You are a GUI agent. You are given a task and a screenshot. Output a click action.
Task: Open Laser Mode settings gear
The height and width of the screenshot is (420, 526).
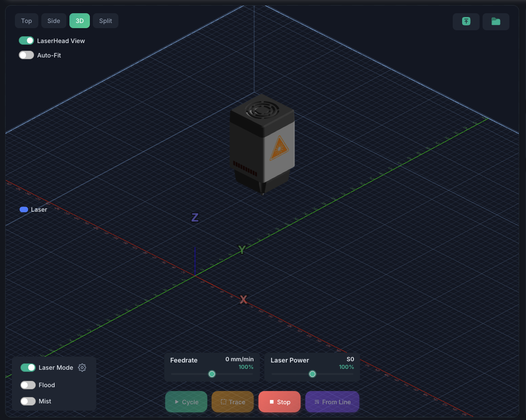click(x=82, y=368)
